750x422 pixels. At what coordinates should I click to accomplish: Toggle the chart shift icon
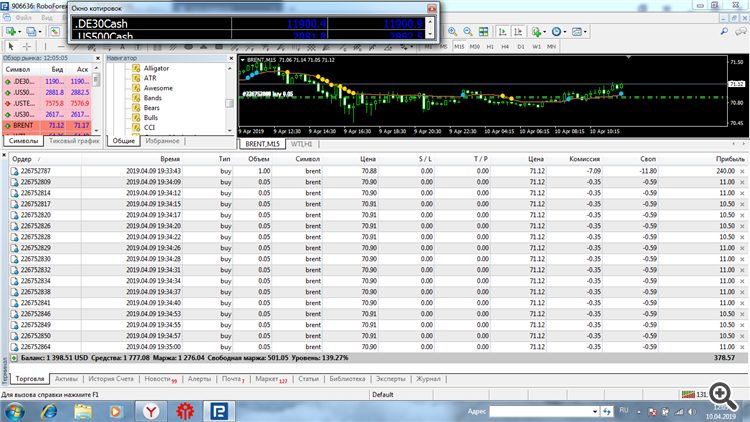point(518,32)
